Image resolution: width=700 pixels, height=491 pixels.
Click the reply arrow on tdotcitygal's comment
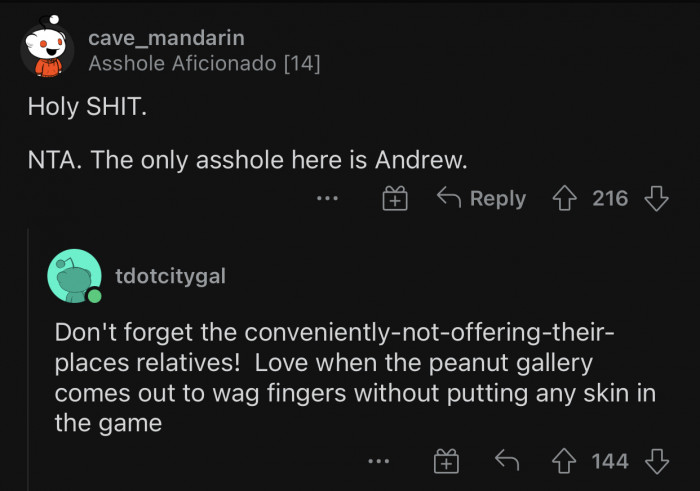(x=509, y=461)
